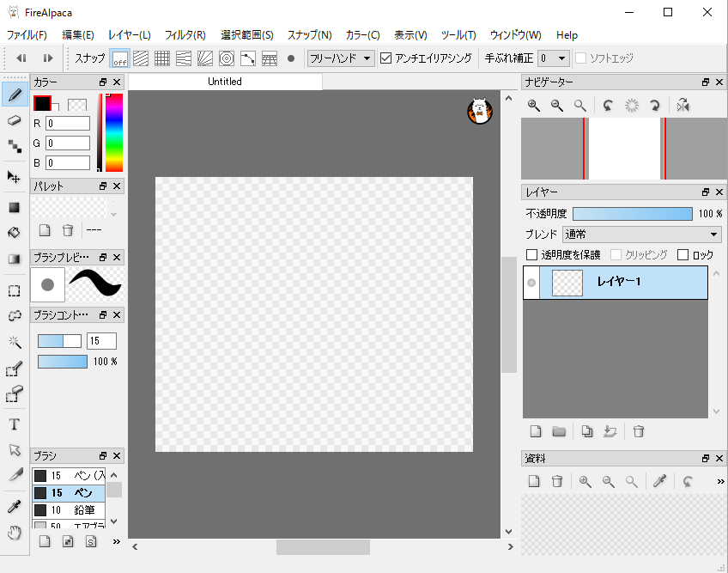The image size is (728, 573).
Task: Toggle the アンチエイリアシング checkbox
Action: click(x=386, y=58)
